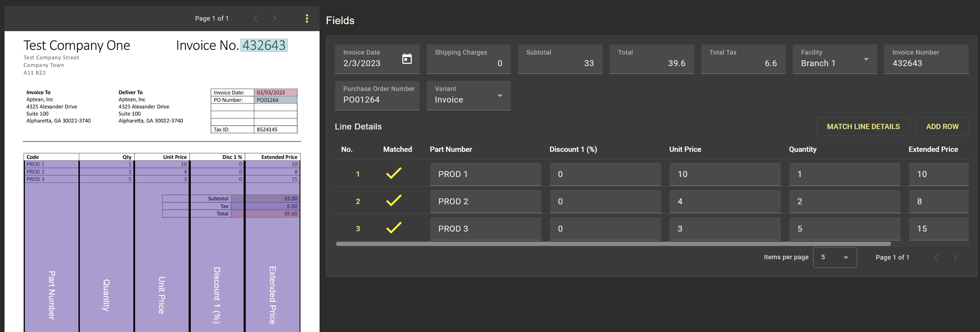Open the Invoice Date calendar picker
The width and height of the screenshot is (980, 332).
(x=407, y=59)
